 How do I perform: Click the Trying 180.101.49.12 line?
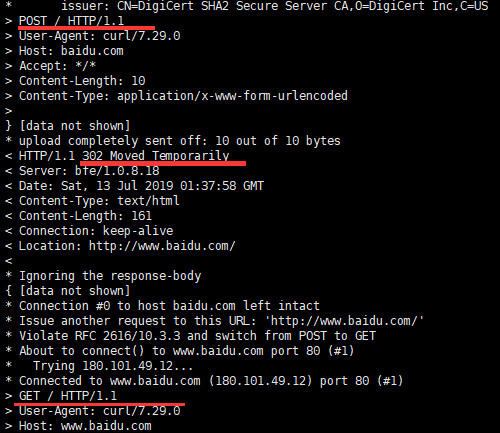pos(113,366)
